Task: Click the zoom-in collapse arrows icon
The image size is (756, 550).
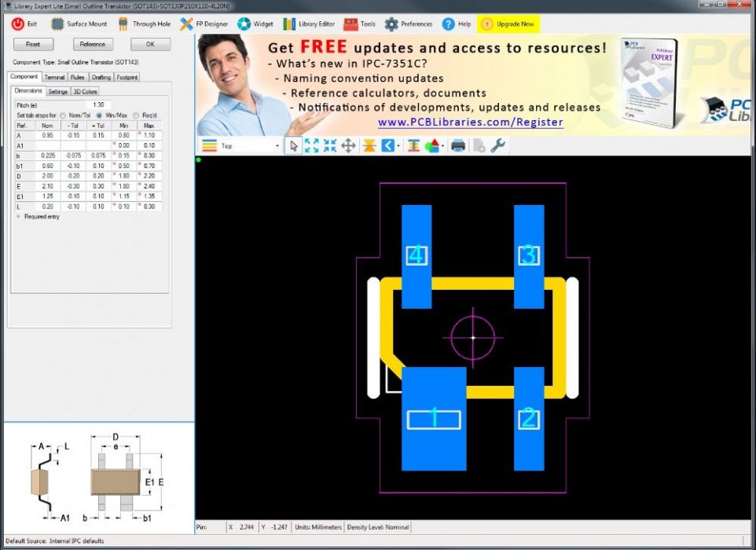Action: coord(330,146)
